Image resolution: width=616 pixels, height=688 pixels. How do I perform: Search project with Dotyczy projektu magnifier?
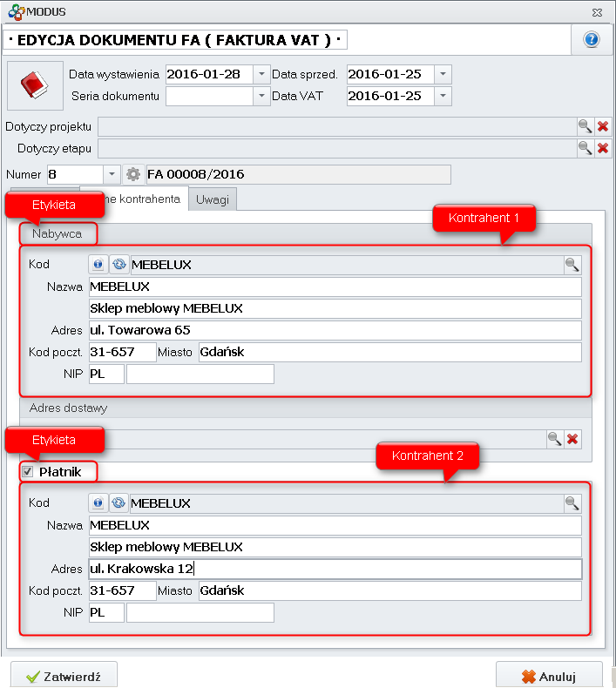tap(586, 126)
